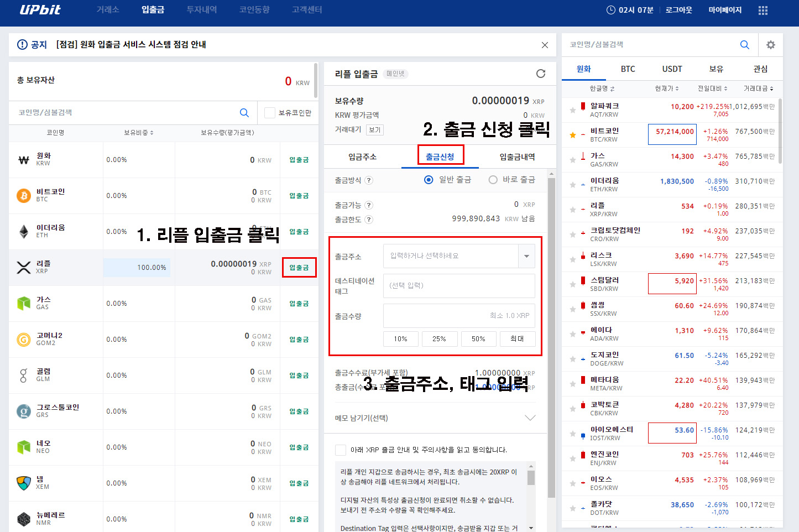Click the notice exclamation icon
Screen dimensions: 799x532
click(x=22, y=44)
